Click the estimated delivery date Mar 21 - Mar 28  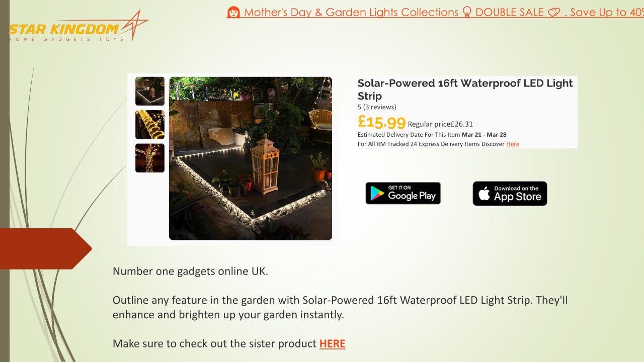point(484,135)
